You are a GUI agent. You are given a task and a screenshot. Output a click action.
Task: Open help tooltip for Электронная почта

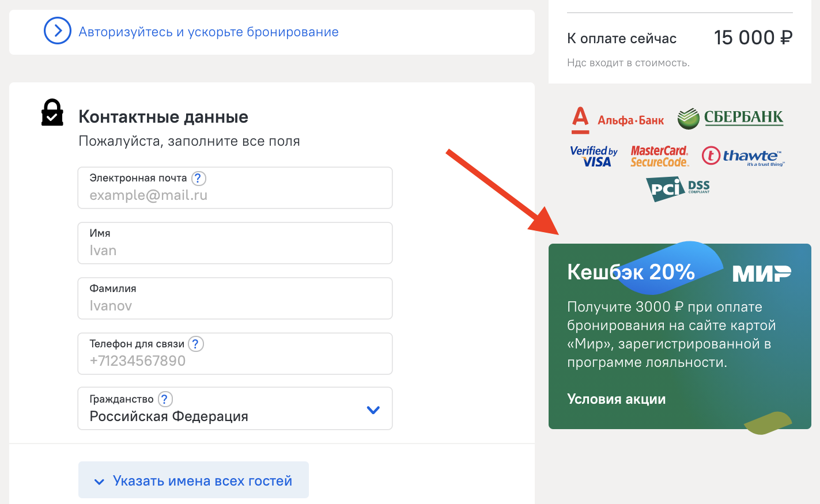pyautogui.click(x=198, y=179)
